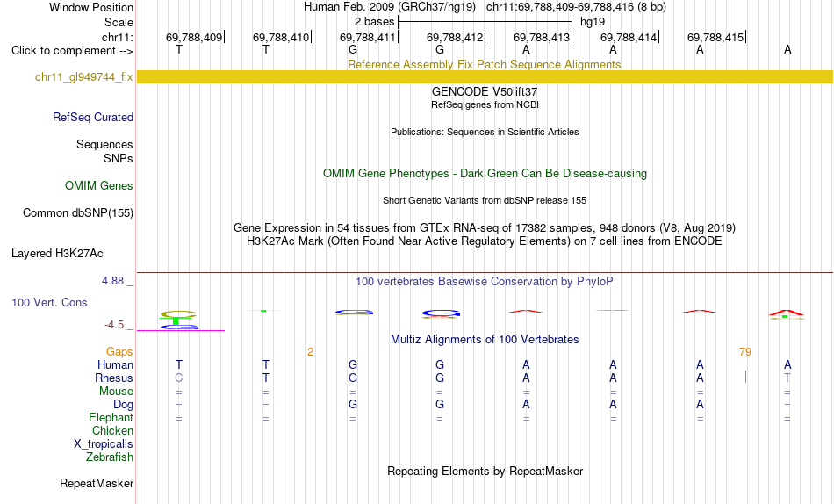Click the RefSeq genes from NCBI title

(x=485, y=104)
